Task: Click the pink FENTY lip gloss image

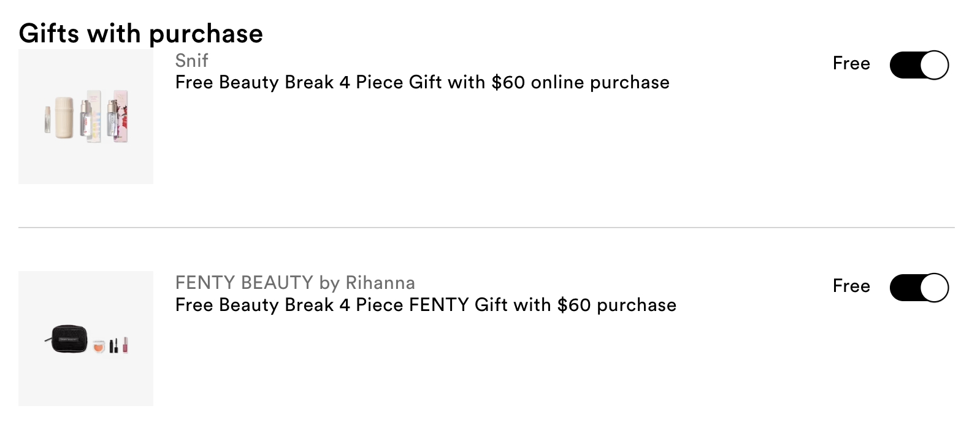Action: click(124, 345)
